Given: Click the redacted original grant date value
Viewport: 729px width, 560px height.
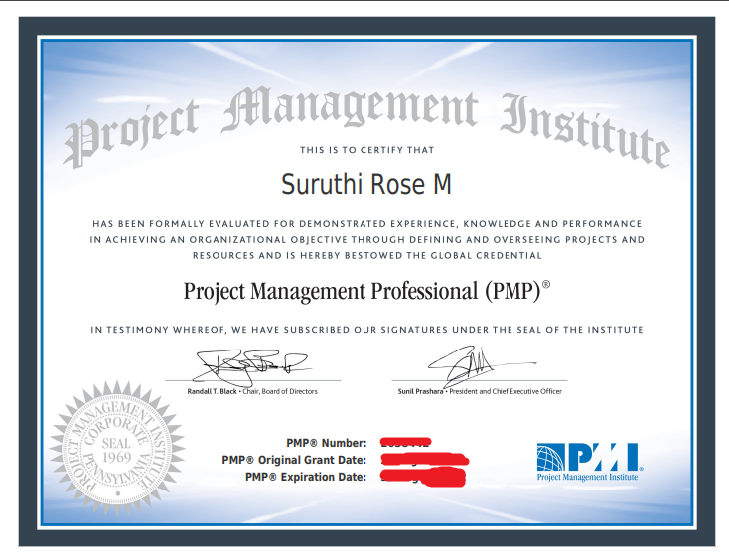Looking at the screenshot, I should (424, 459).
